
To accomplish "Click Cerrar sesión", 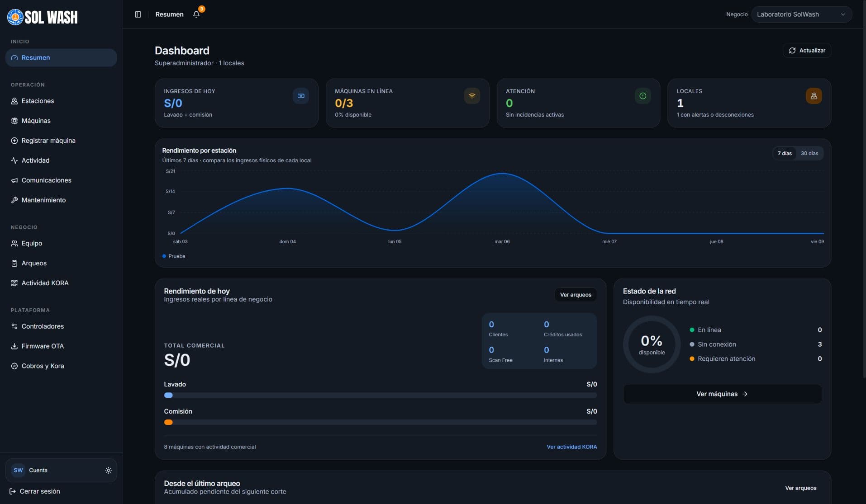I will [x=35, y=491].
